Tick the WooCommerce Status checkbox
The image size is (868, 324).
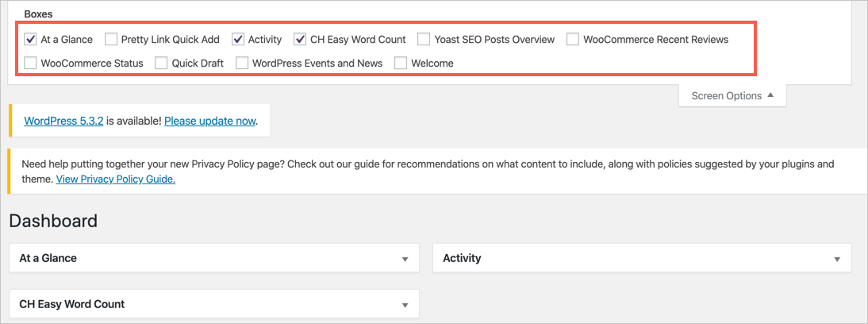[x=31, y=63]
